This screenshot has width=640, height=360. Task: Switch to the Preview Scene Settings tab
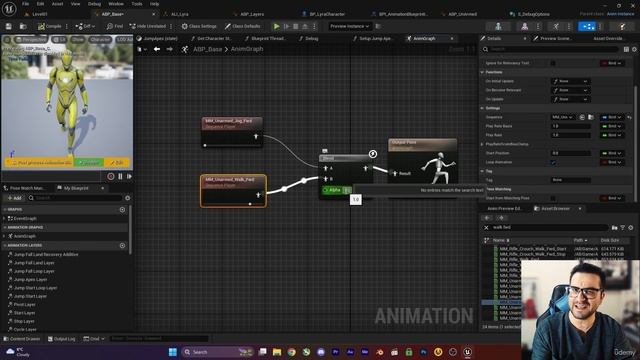tap(556, 38)
